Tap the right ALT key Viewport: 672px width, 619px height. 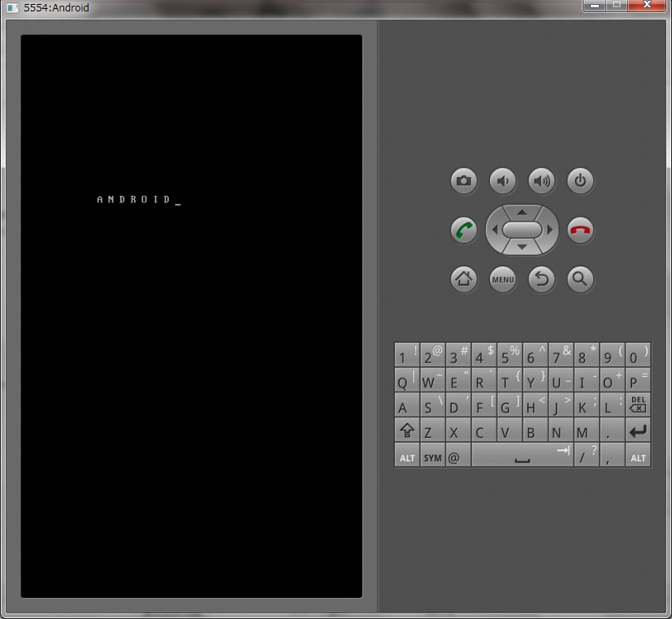click(x=638, y=455)
